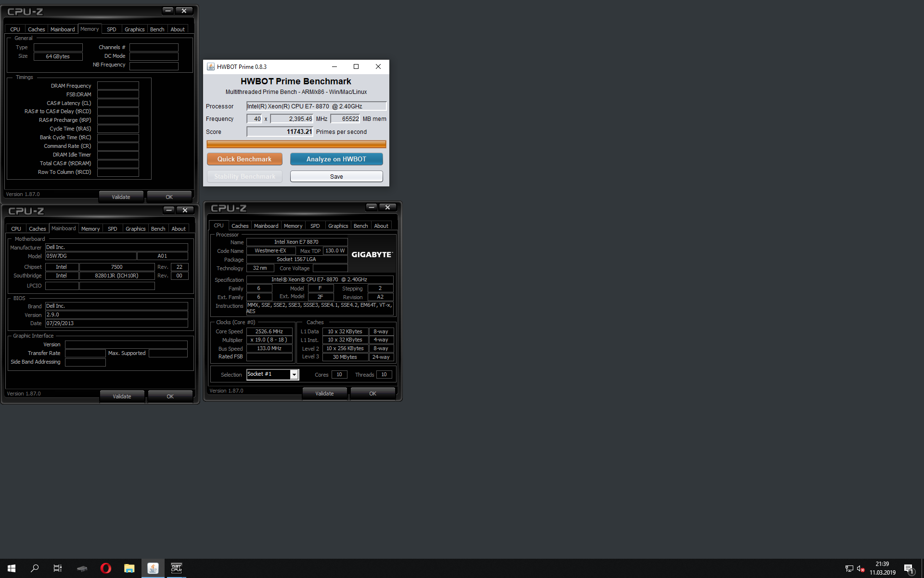Click the 2,395.46 MHz frequency field

(x=292, y=119)
